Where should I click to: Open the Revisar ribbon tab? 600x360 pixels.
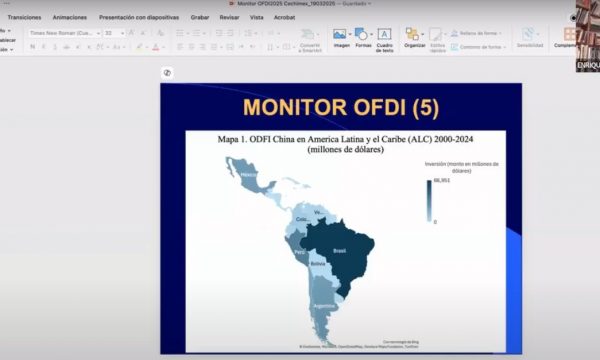(229, 18)
